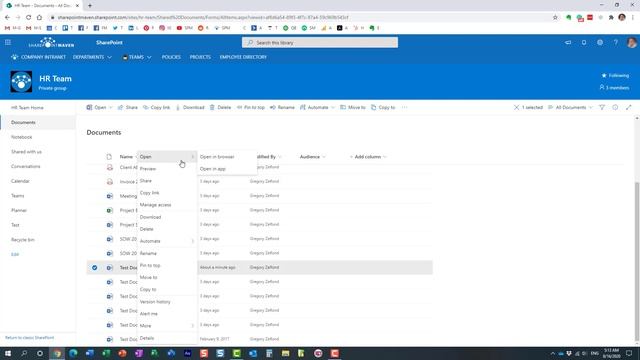This screenshot has width=640, height=360.
Task: Open Chrome from the taskbar
Action: [x=57, y=353]
